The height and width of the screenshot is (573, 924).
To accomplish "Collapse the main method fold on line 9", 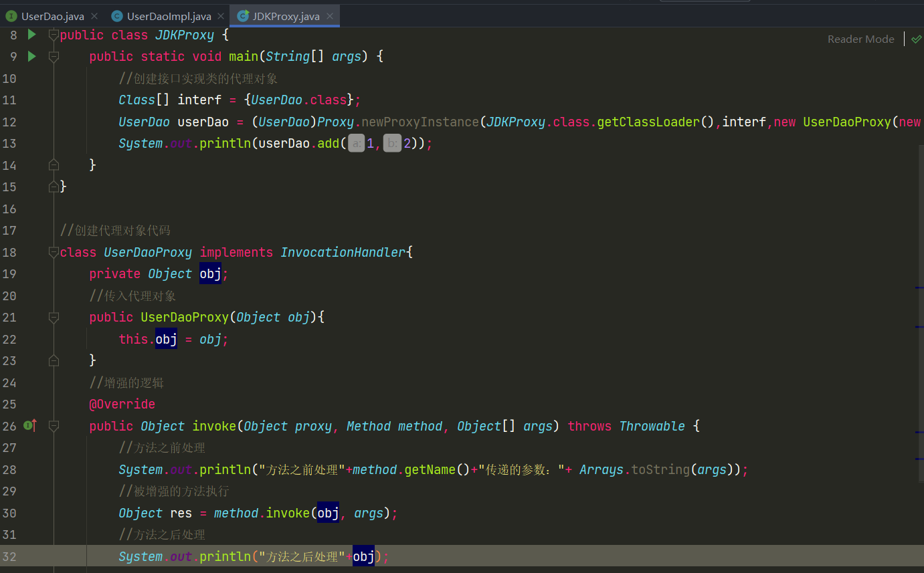I will tap(54, 58).
